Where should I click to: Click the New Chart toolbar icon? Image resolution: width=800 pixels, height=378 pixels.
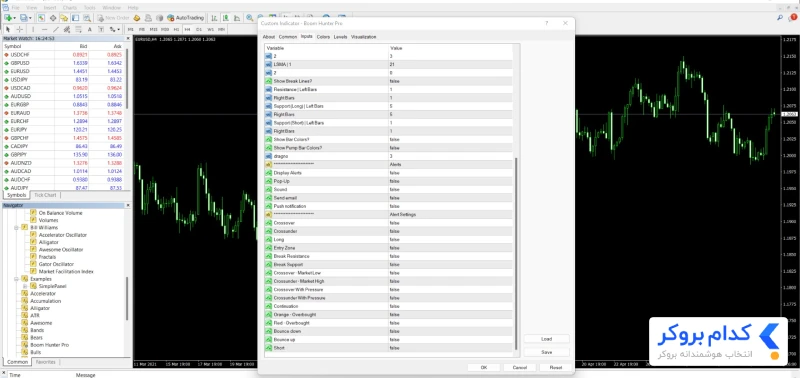point(7,18)
